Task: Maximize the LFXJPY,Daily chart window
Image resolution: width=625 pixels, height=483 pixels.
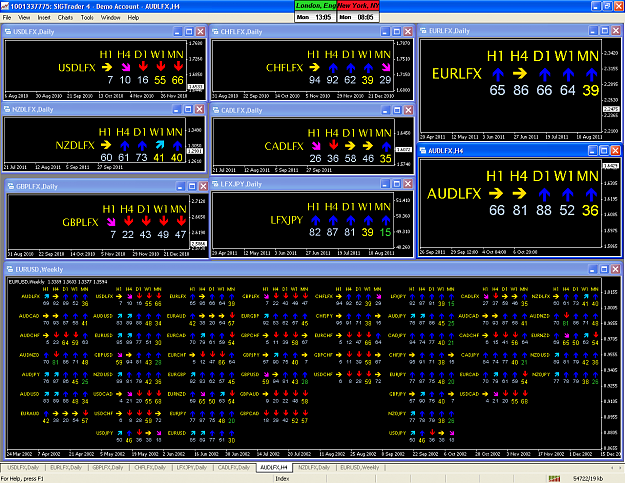Action: (397, 184)
